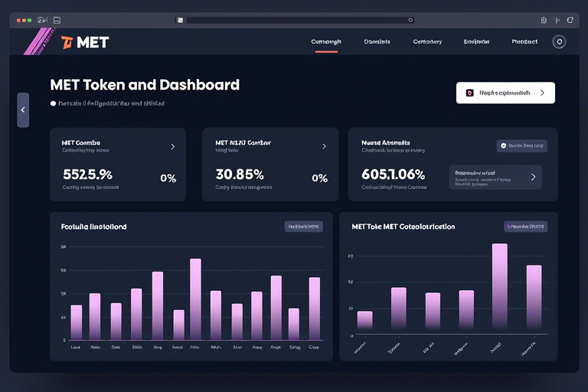588x392 pixels.
Task: Click the tallest bar in the right chart
Action: (499, 286)
